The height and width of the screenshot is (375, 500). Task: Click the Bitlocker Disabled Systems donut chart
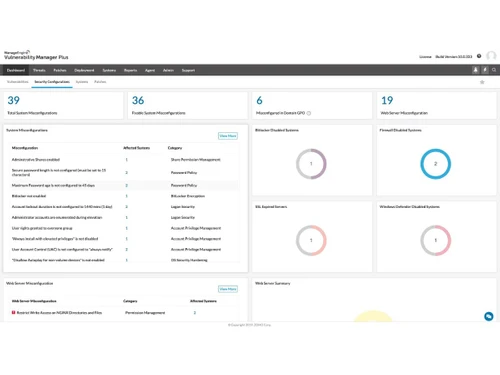coord(311,164)
